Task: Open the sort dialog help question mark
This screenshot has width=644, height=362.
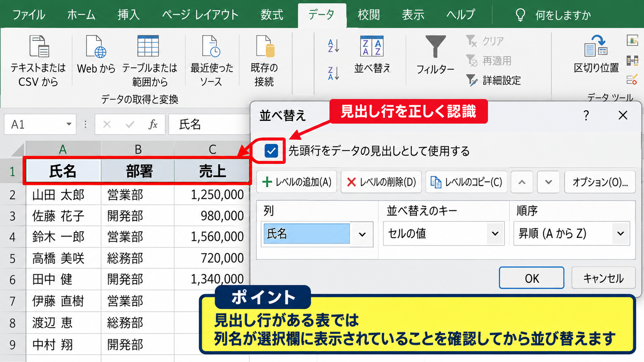Action: point(586,115)
